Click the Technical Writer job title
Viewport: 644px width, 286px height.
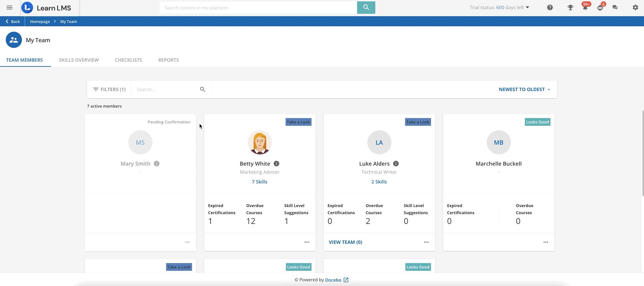click(379, 172)
